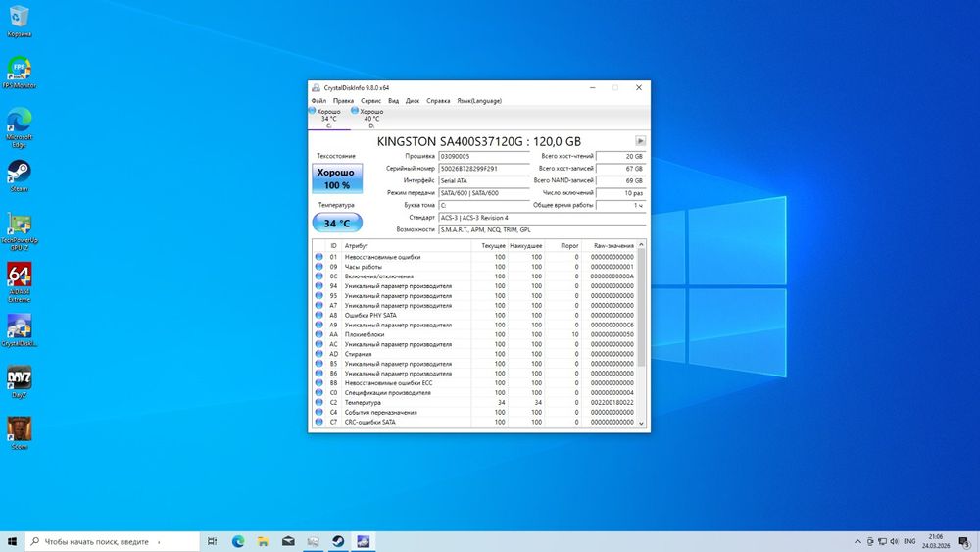Click the Атрибут column header
The width and height of the screenshot is (980, 552).
tap(407, 246)
